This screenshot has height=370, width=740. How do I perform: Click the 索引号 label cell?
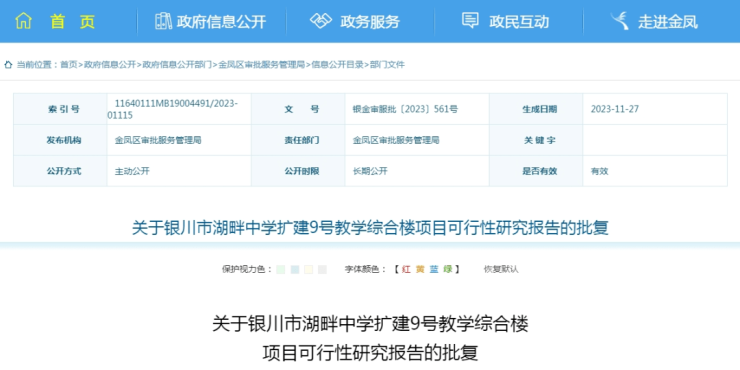tap(60, 109)
